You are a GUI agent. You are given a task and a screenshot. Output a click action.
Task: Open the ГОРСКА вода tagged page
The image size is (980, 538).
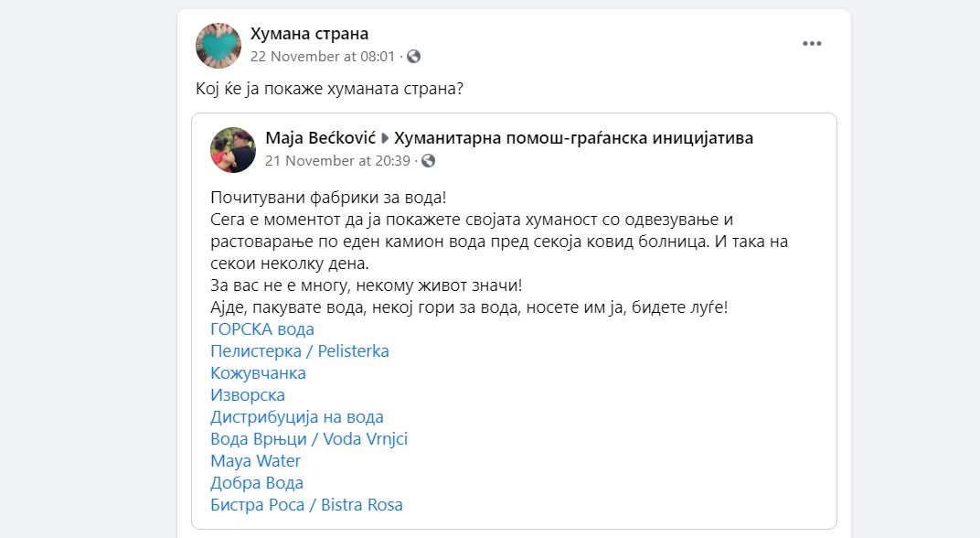[x=262, y=329]
